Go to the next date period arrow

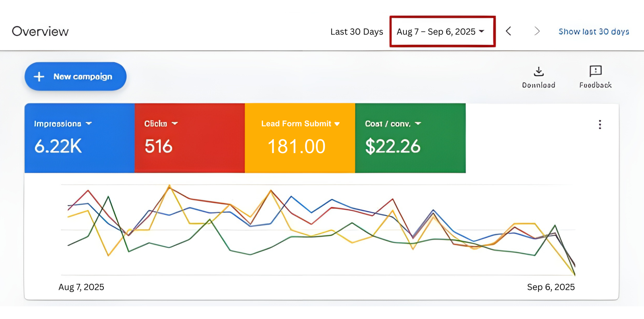[537, 31]
